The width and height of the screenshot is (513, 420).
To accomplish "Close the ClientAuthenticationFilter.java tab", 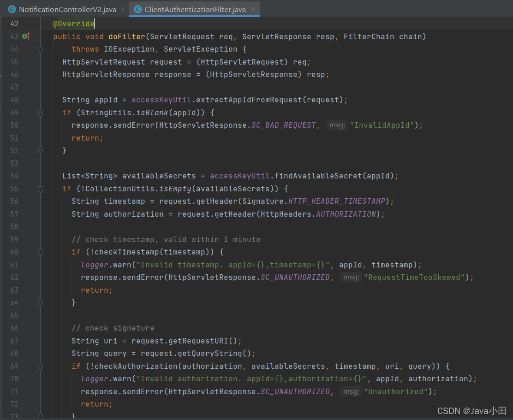I will point(253,10).
